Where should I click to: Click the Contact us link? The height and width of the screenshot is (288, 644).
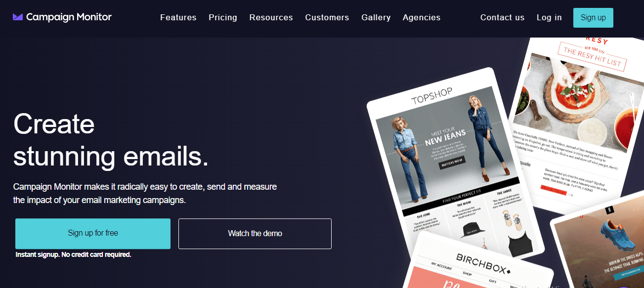[x=502, y=17]
